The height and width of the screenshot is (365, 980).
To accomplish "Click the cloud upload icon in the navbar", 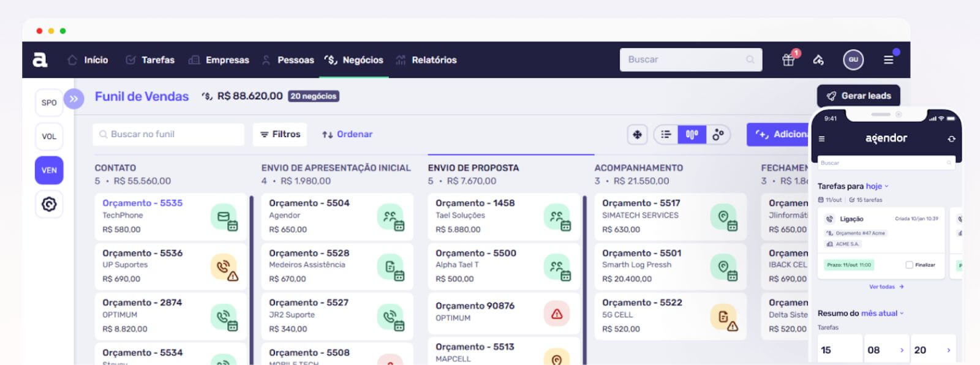I will click(x=818, y=59).
